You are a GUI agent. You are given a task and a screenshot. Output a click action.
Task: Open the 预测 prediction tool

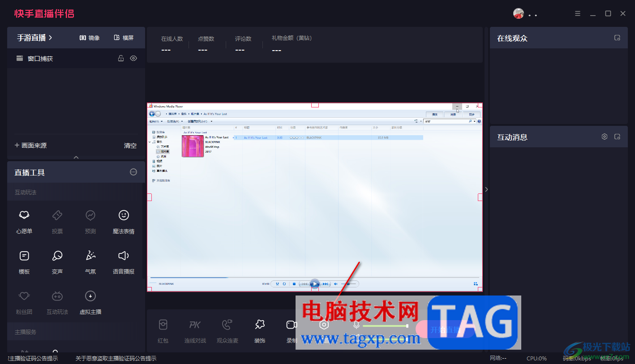[x=90, y=222]
